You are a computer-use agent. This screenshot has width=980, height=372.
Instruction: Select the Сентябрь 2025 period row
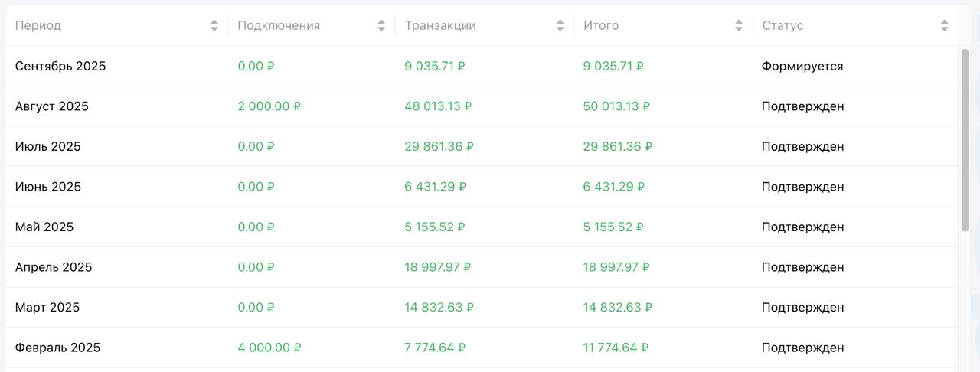click(x=60, y=66)
